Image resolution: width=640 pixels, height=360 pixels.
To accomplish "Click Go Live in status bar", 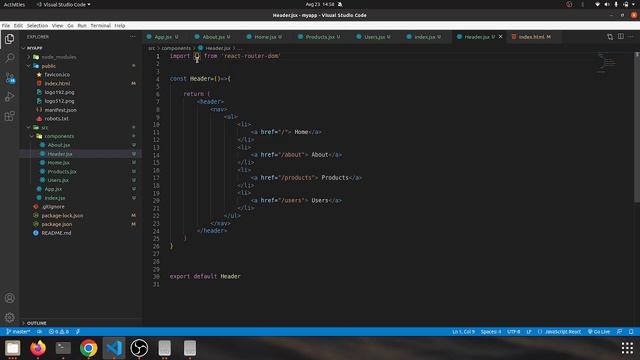I will pos(599,332).
